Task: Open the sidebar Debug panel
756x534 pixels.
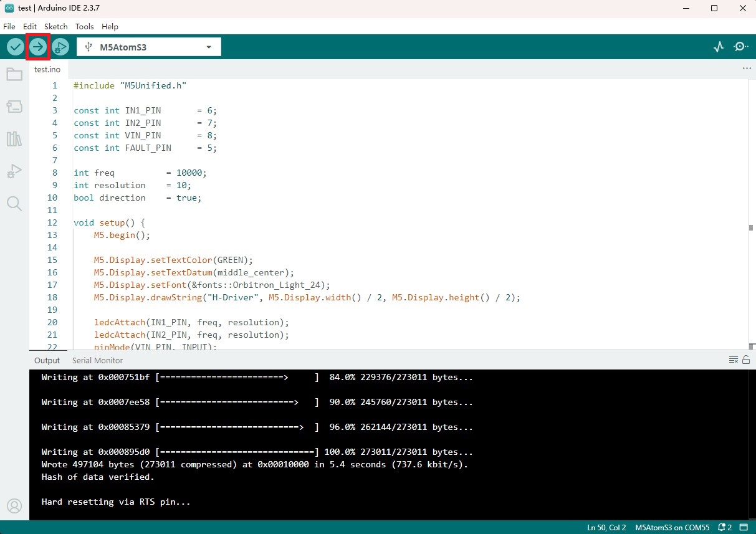Action: tap(14, 171)
